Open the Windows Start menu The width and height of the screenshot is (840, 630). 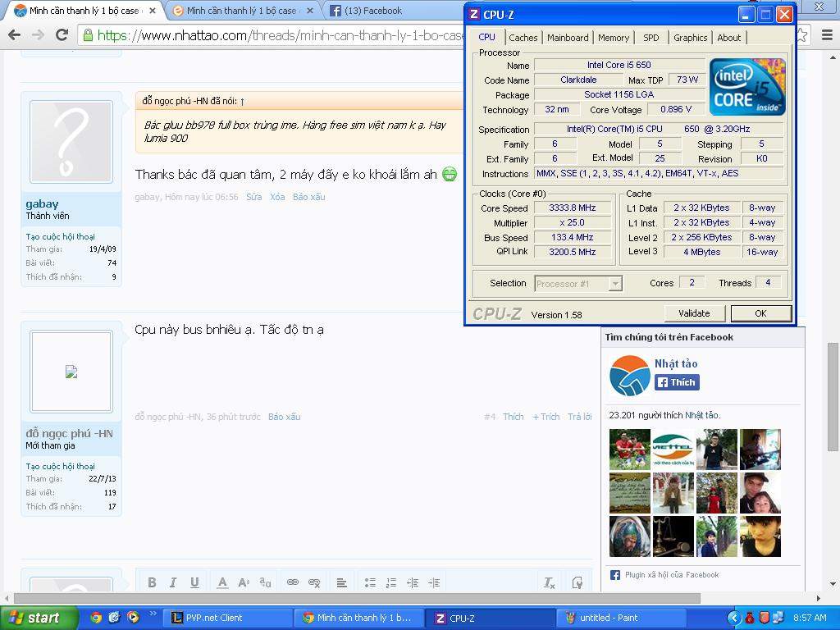pyautogui.click(x=38, y=618)
